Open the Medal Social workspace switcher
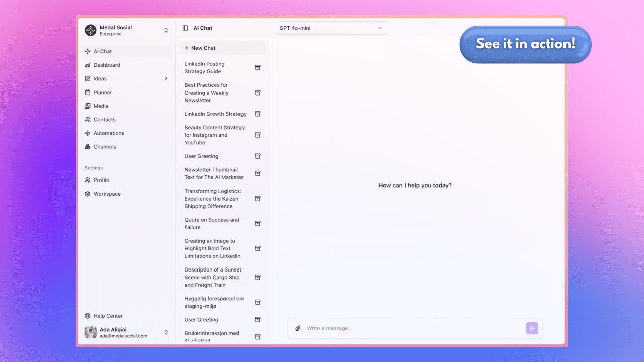The height and width of the screenshot is (362, 644). 166,31
